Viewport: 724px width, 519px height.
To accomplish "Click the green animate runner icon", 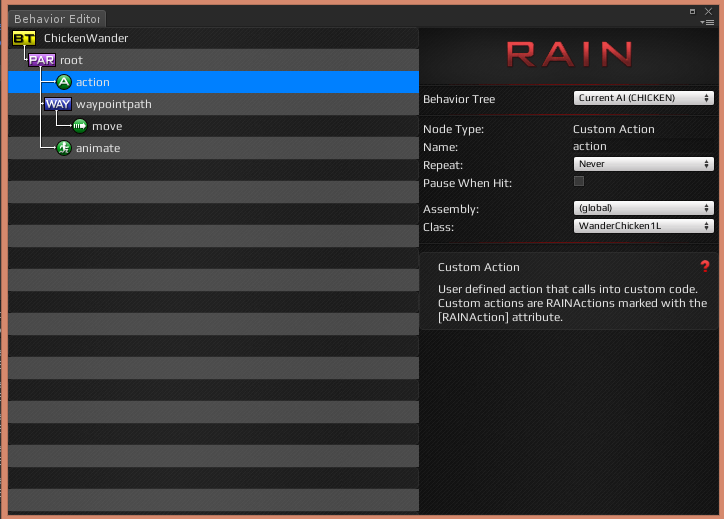I will [x=64, y=148].
